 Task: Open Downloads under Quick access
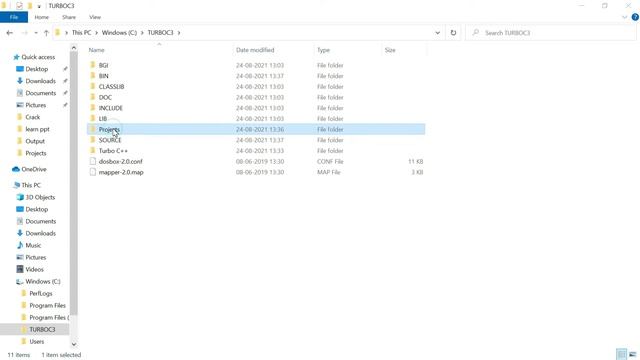40,81
